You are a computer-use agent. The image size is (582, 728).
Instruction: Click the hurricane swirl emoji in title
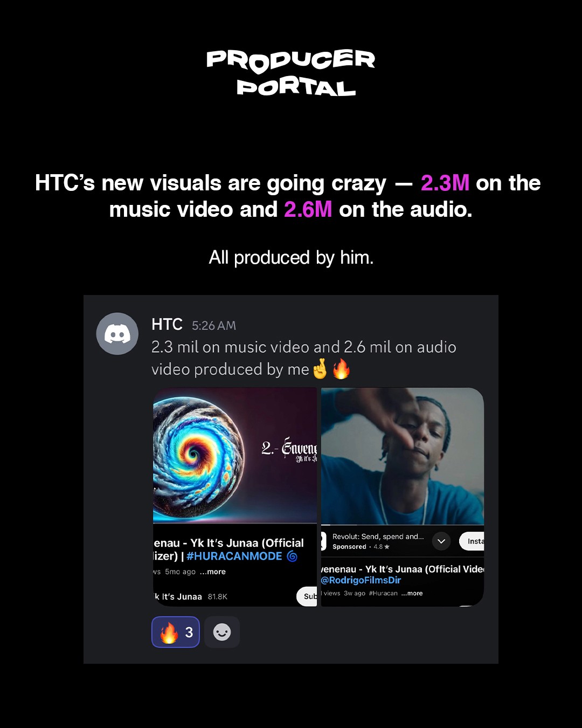[292, 556]
